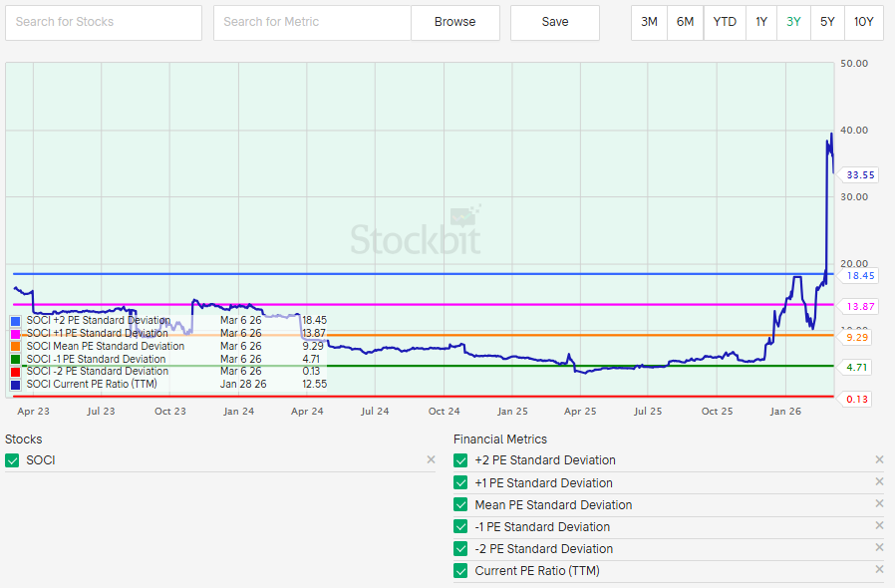Disable the Mean PE Standard Deviation checkbox
The height and width of the screenshot is (588, 895).
(460, 504)
